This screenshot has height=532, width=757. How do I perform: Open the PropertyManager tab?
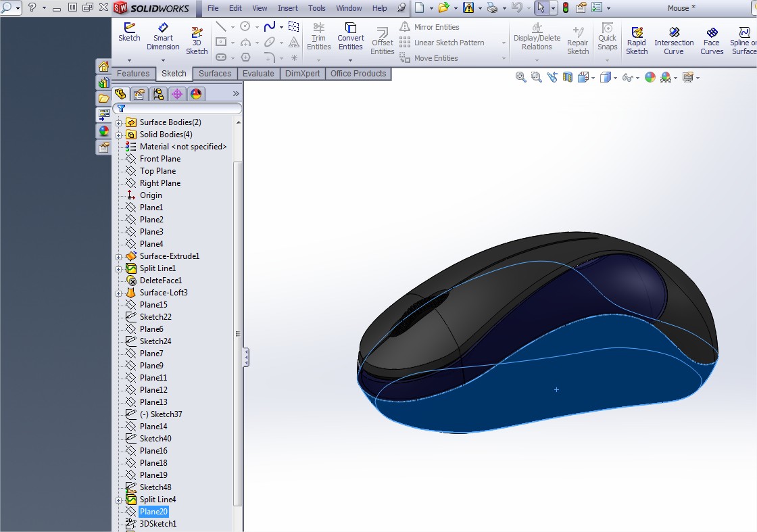[139, 94]
